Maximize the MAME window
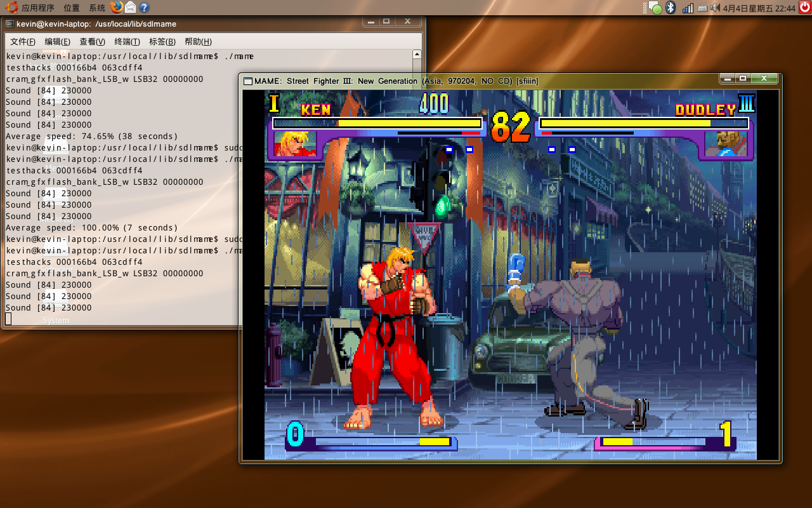Image resolution: width=812 pixels, height=508 pixels. click(743, 77)
